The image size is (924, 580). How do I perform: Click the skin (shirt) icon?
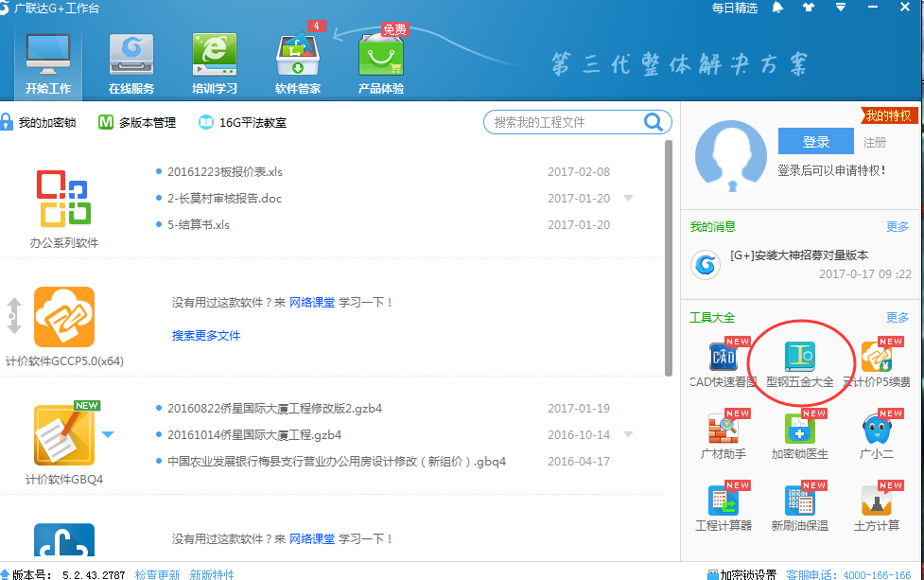[809, 8]
